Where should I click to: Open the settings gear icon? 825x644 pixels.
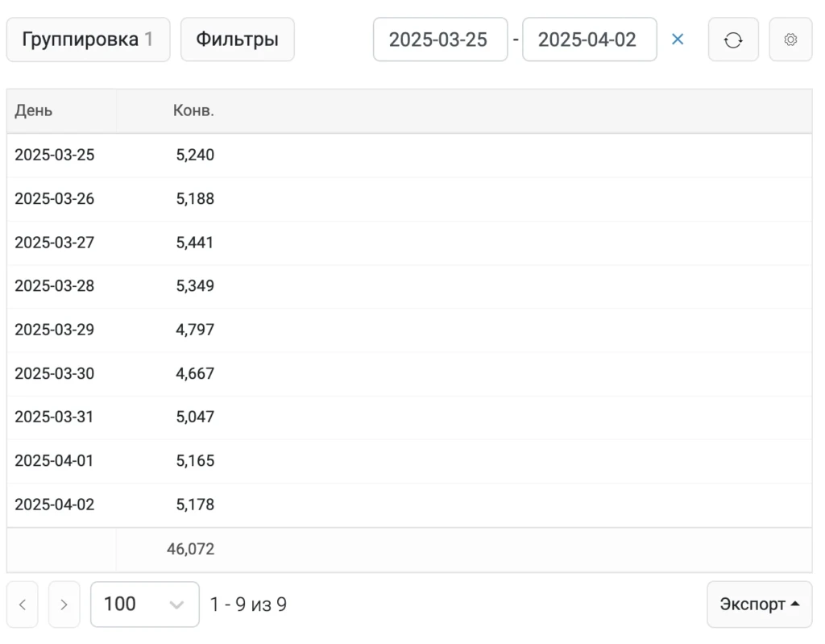point(790,39)
